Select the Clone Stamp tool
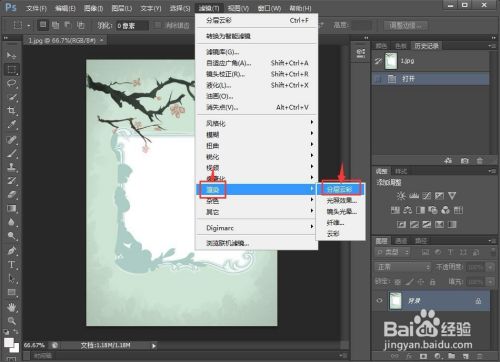Screen dimensions: 500x362 pyautogui.click(x=12, y=167)
